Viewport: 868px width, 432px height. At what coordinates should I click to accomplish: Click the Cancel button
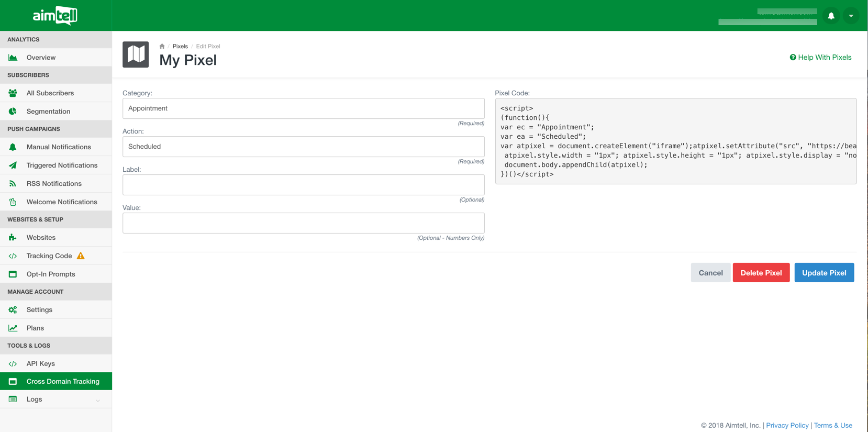coord(710,273)
